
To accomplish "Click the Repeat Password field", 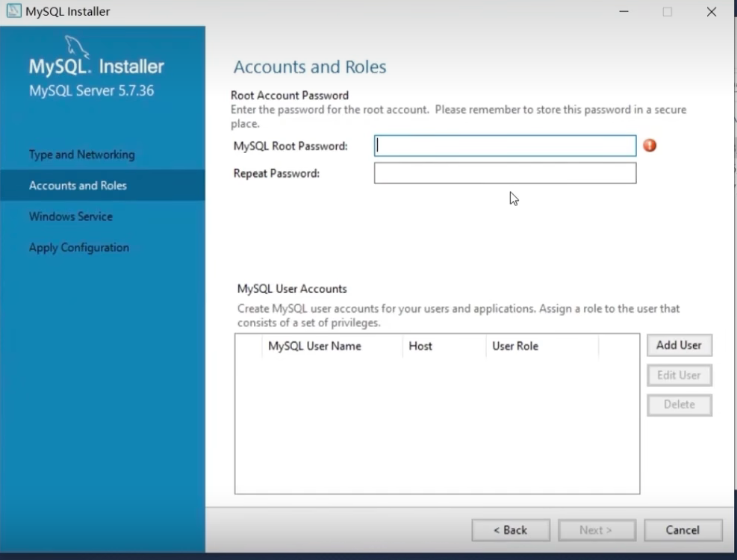I will point(506,173).
